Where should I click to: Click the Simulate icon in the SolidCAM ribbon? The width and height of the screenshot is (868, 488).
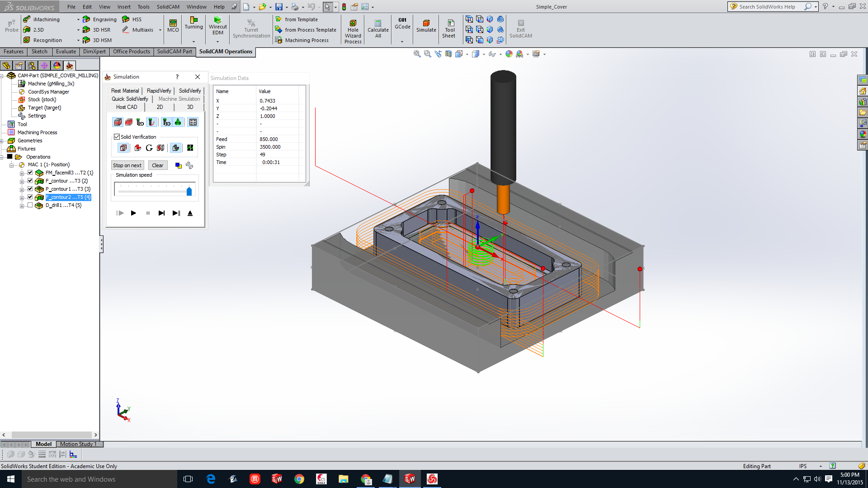pos(426,26)
